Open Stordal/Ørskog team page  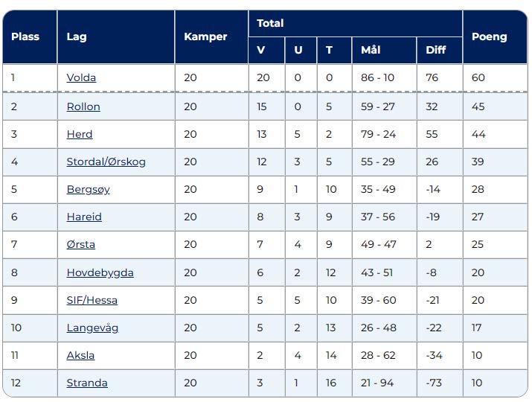(106, 162)
